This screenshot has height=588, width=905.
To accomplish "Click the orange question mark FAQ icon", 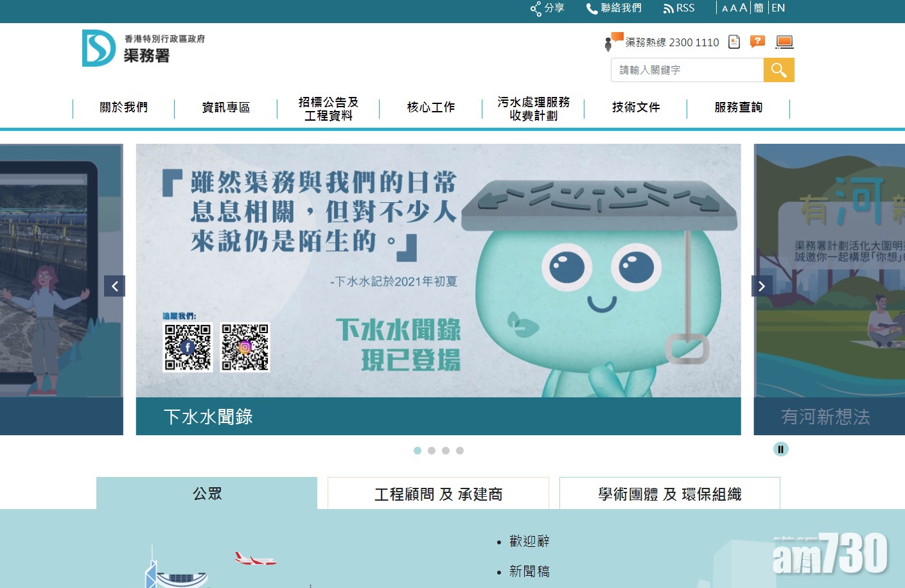I will tap(758, 42).
